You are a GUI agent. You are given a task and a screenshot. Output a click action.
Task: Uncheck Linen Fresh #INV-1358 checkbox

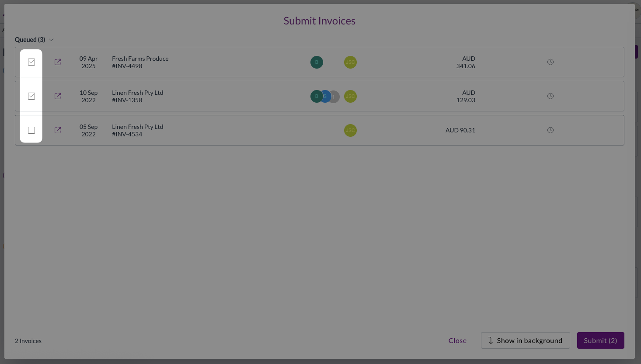[x=31, y=96]
